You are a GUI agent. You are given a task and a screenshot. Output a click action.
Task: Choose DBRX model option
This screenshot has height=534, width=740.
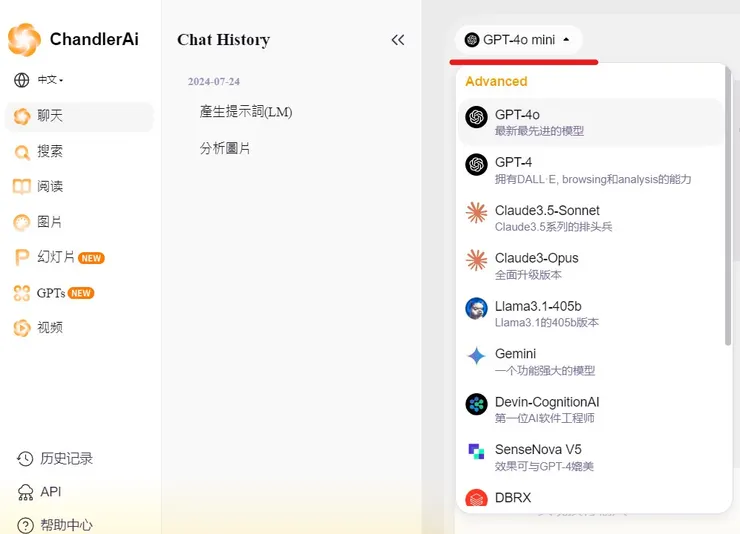tap(590, 498)
